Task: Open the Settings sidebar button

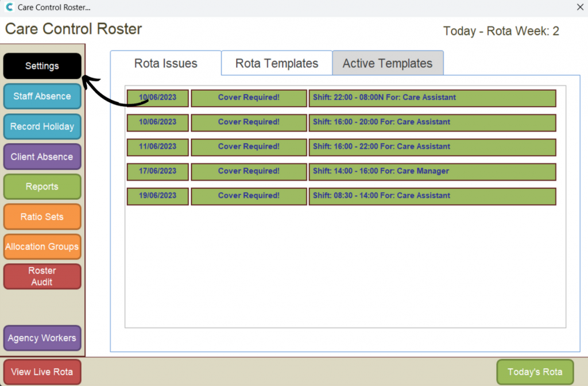Action: click(x=42, y=66)
